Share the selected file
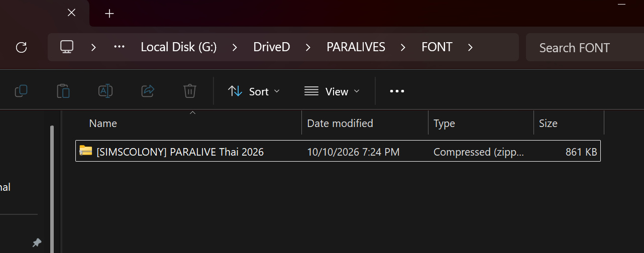 pyautogui.click(x=148, y=91)
